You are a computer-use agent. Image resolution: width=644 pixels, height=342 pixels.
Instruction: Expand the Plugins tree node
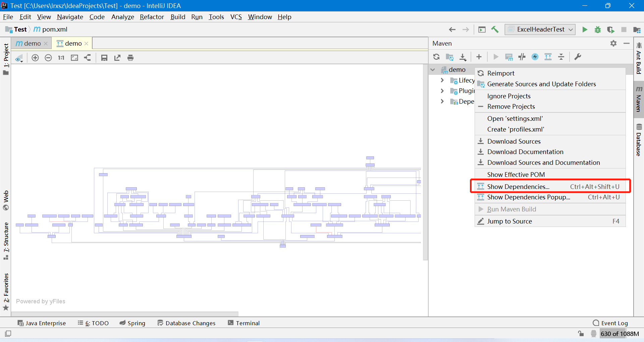(x=442, y=91)
